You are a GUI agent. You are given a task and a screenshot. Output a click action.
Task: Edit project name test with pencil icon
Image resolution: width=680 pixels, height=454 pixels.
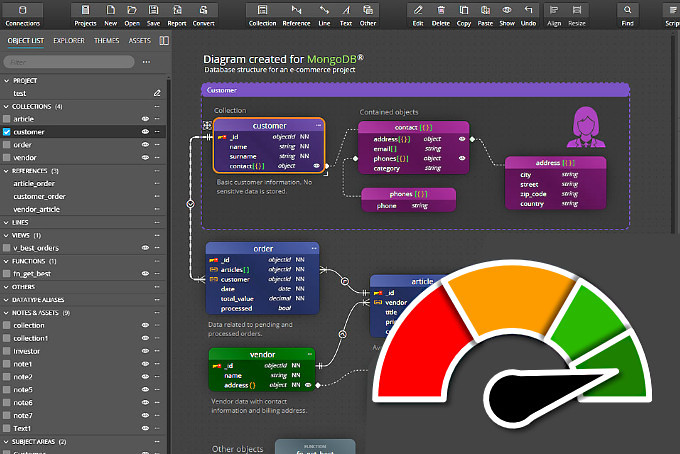tap(157, 93)
